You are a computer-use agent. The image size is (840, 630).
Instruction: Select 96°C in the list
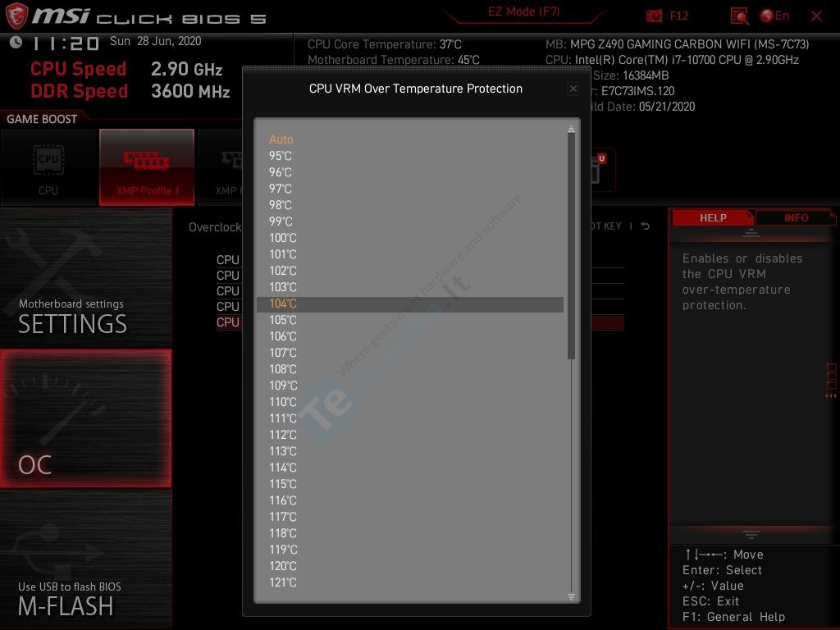coord(410,172)
